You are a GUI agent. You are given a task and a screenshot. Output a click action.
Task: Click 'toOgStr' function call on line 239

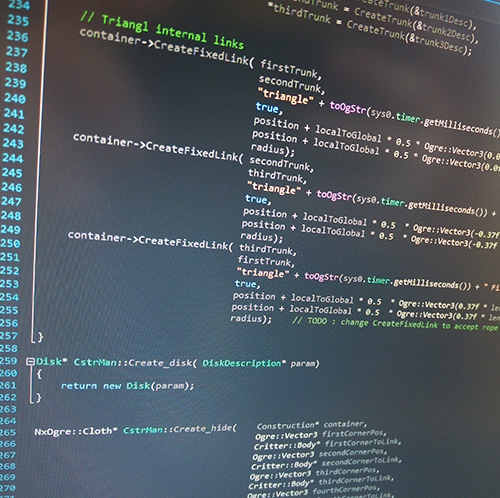(348, 108)
